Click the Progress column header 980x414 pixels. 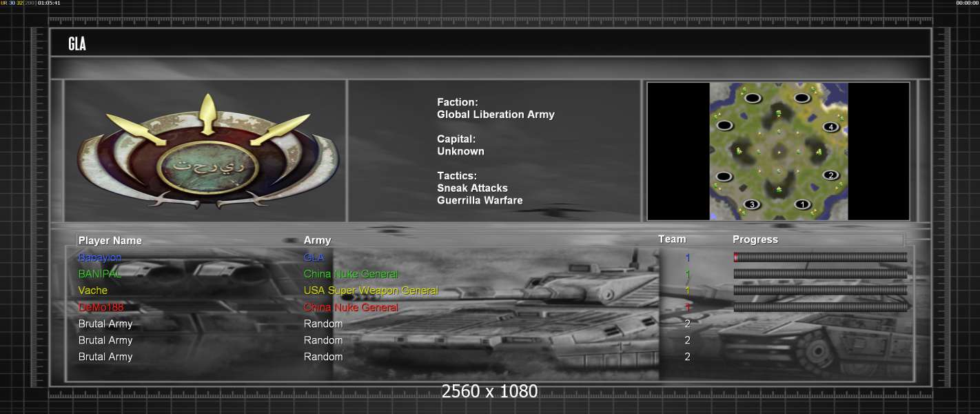click(755, 239)
